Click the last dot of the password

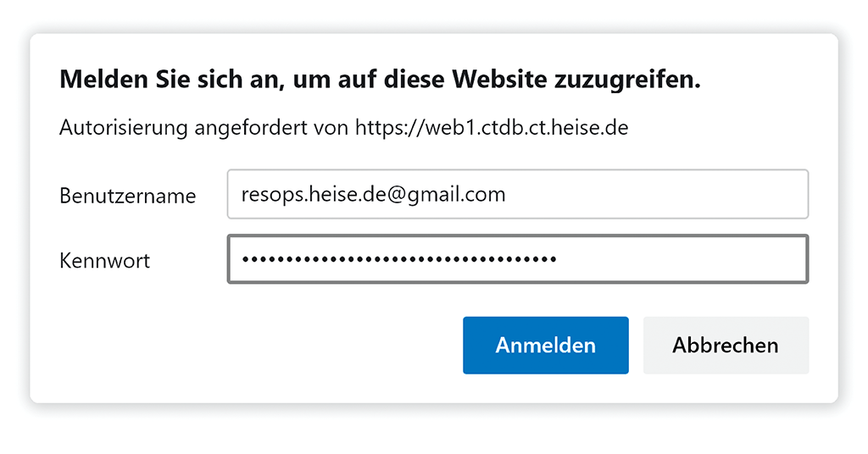point(554,259)
